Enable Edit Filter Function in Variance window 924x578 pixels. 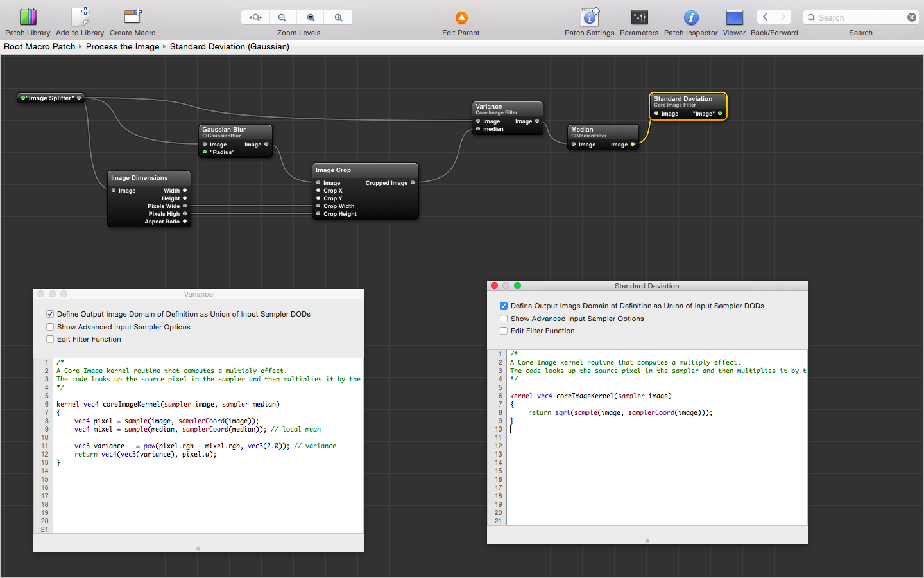pyautogui.click(x=50, y=339)
